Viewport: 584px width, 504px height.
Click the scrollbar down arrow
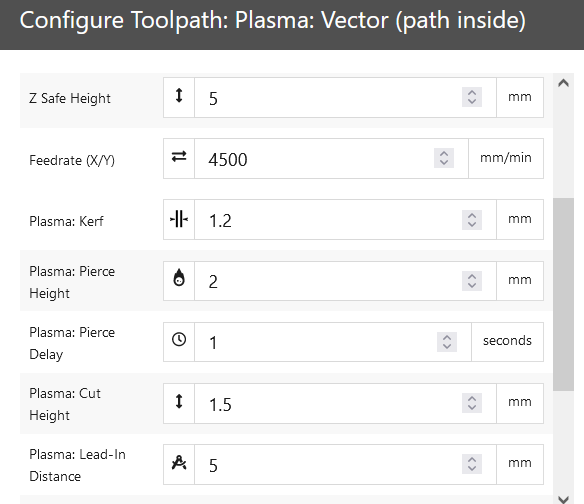[x=563, y=498]
